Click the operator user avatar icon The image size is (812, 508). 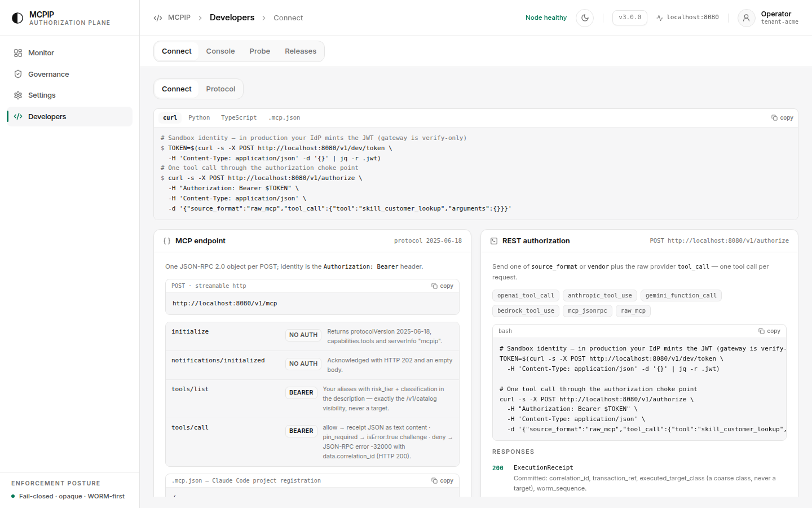pos(746,18)
